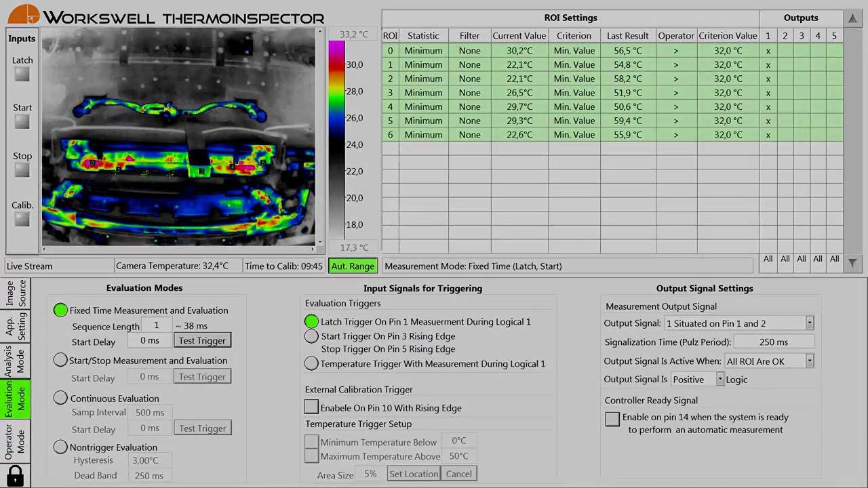Click the Start input indicator
Screen dimensions: 868x488
coord(22,122)
